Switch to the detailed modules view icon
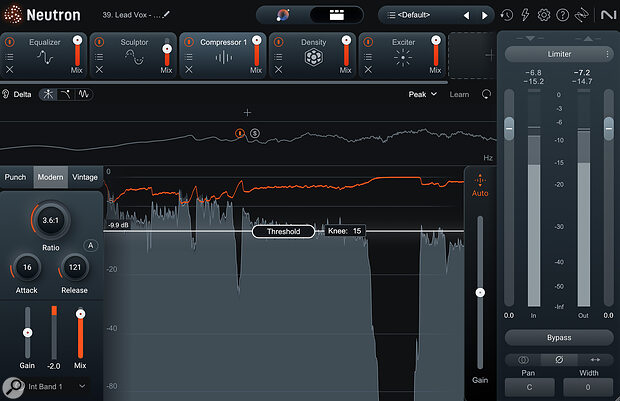This screenshot has height=401, width=620. 336,15
